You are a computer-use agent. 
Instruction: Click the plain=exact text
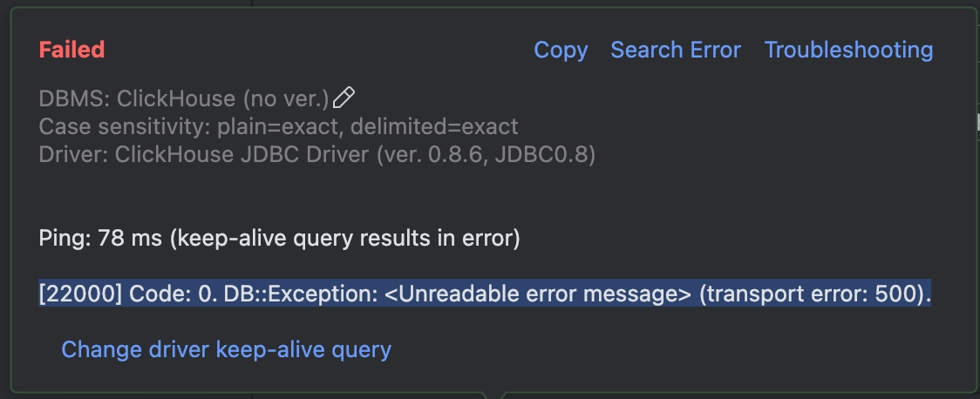pos(277,126)
